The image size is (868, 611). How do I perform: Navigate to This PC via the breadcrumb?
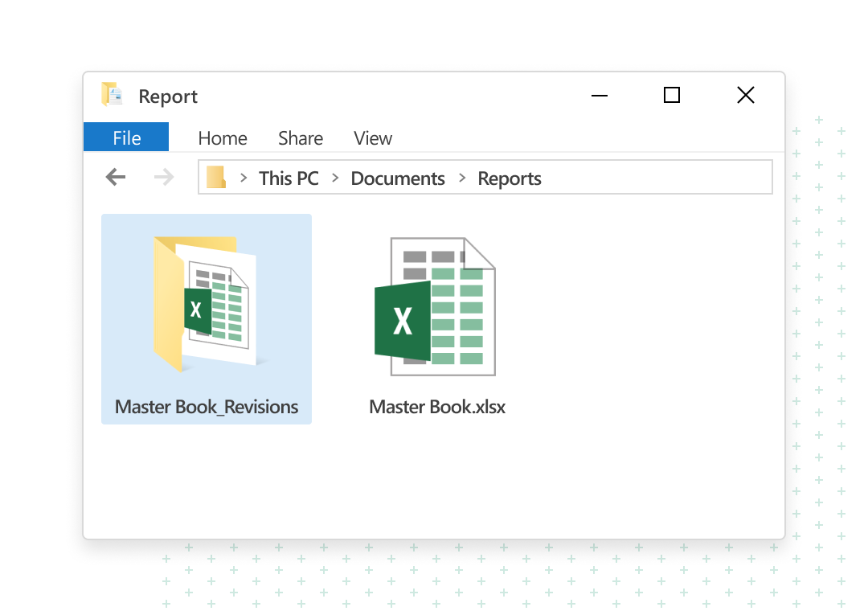click(x=288, y=178)
